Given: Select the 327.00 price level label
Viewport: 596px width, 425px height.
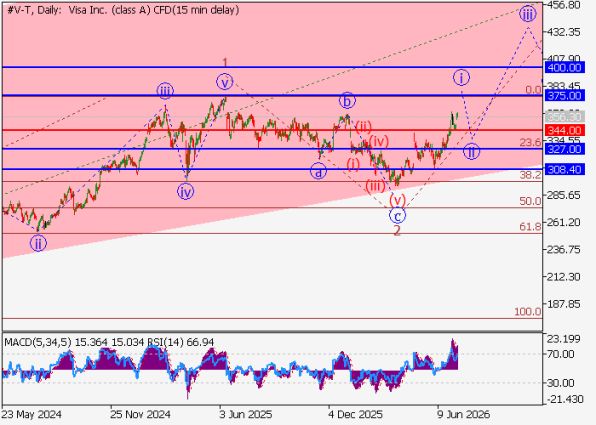Looking at the screenshot, I should [564, 149].
